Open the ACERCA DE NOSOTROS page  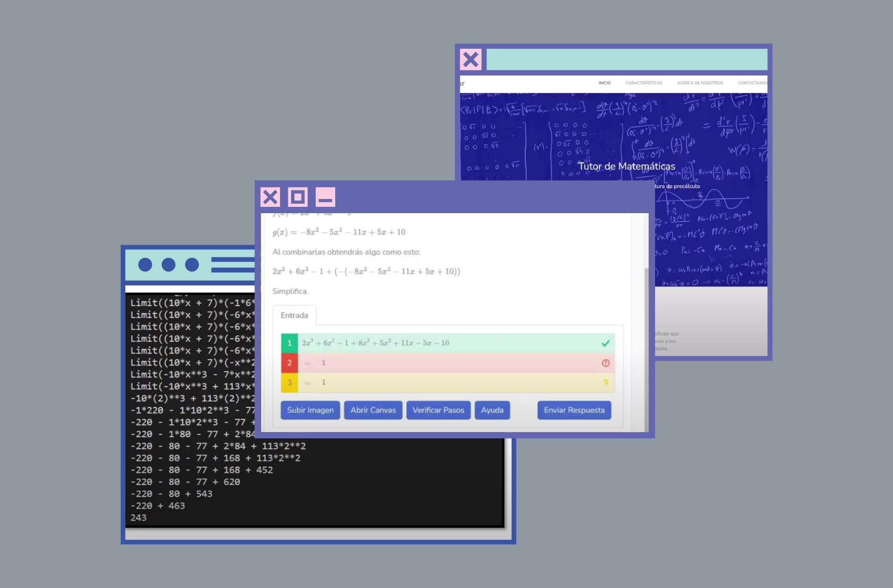coord(700,83)
